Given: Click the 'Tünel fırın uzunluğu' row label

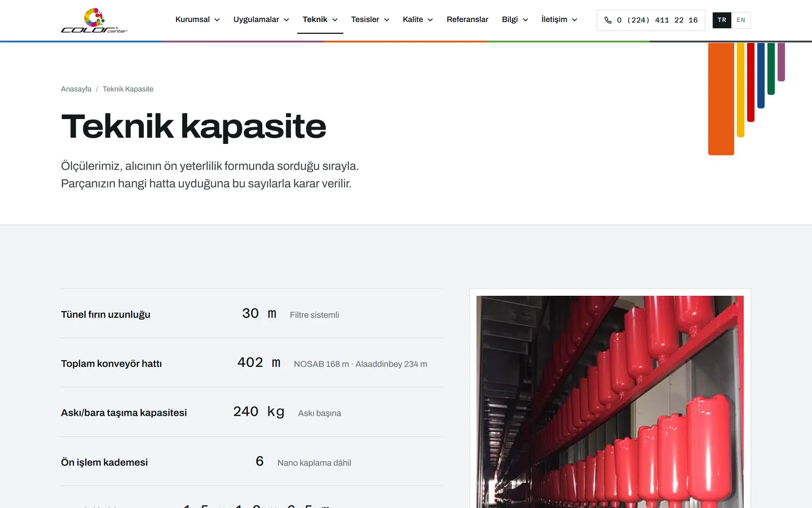Looking at the screenshot, I should pyautogui.click(x=105, y=314).
